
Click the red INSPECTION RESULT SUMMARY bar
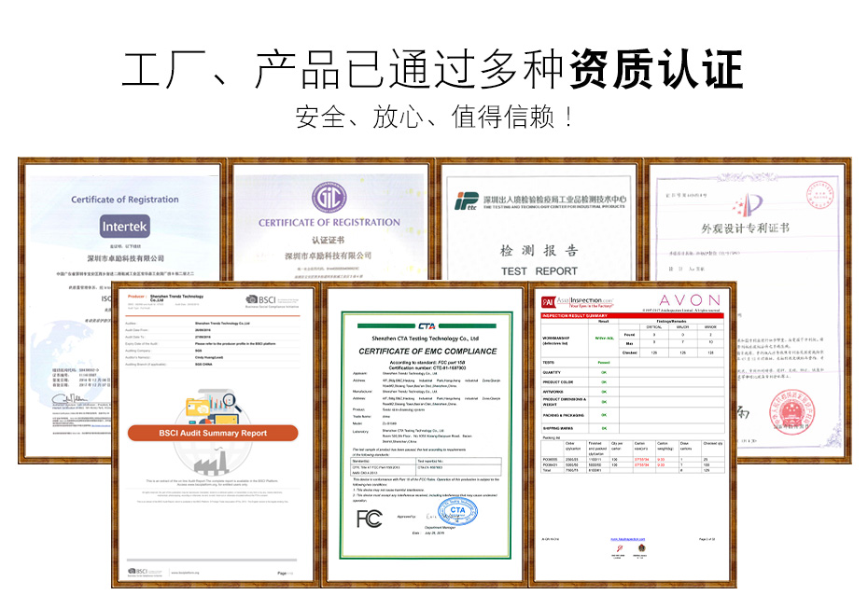632,315
